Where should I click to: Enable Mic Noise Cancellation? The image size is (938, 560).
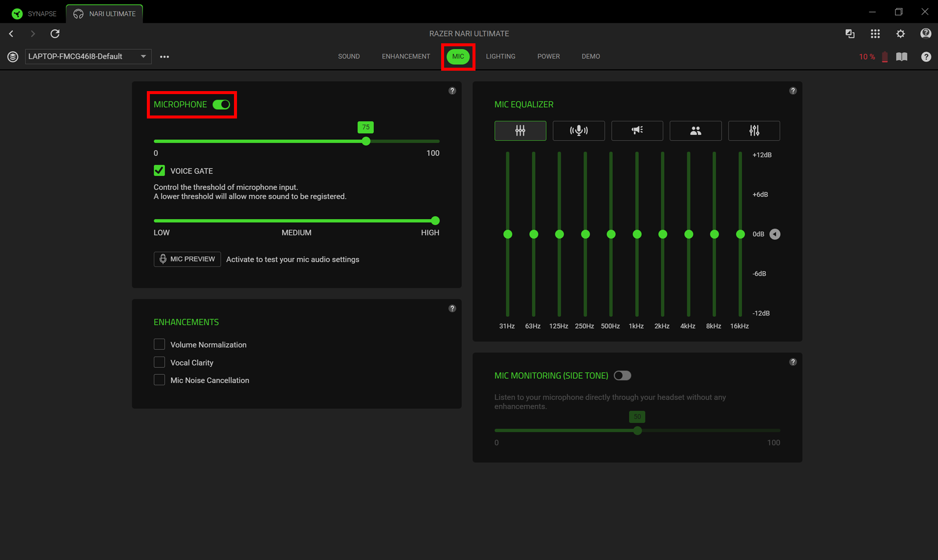click(159, 379)
